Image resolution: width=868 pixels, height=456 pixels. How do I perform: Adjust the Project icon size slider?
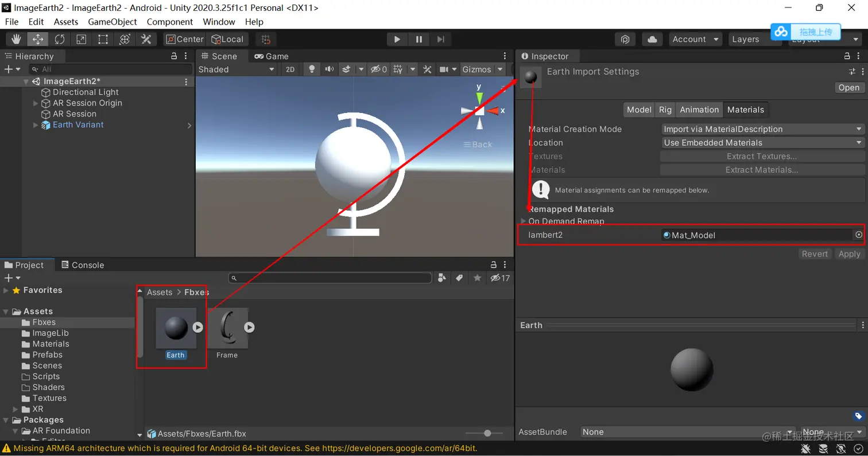tap(487, 434)
